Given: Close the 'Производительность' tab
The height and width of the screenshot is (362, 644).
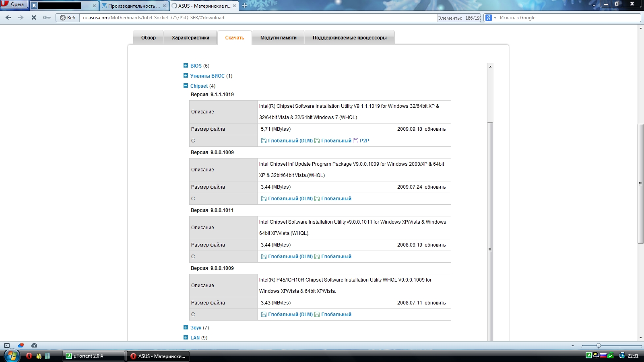Looking at the screenshot, I should (x=164, y=6).
